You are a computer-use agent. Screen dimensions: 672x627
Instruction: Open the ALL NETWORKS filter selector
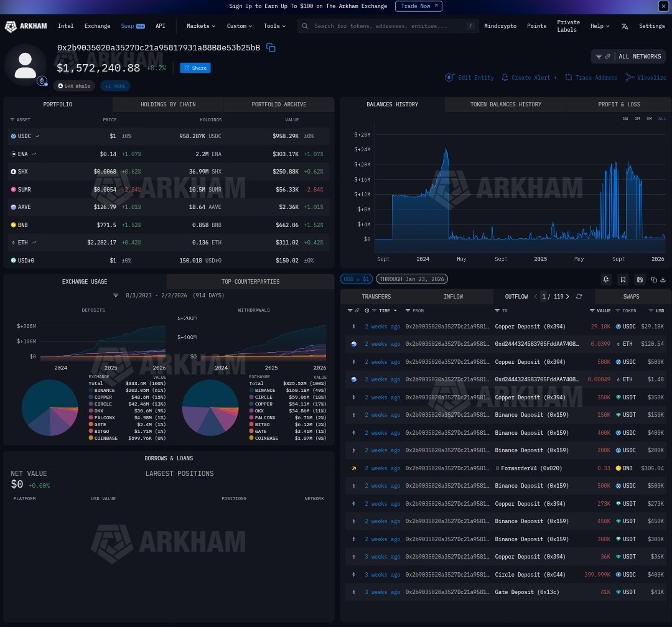[628, 57]
